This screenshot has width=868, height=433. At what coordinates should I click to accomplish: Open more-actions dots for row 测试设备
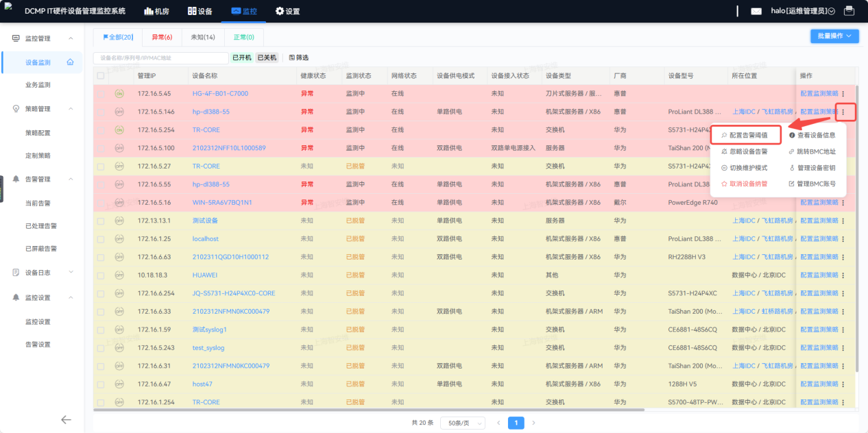(843, 221)
